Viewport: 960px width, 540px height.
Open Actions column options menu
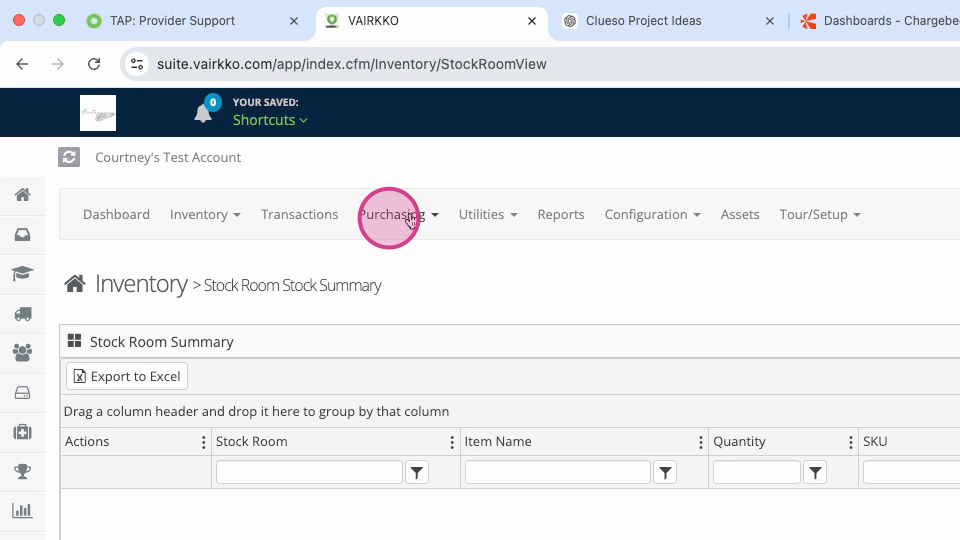(x=203, y=442)
